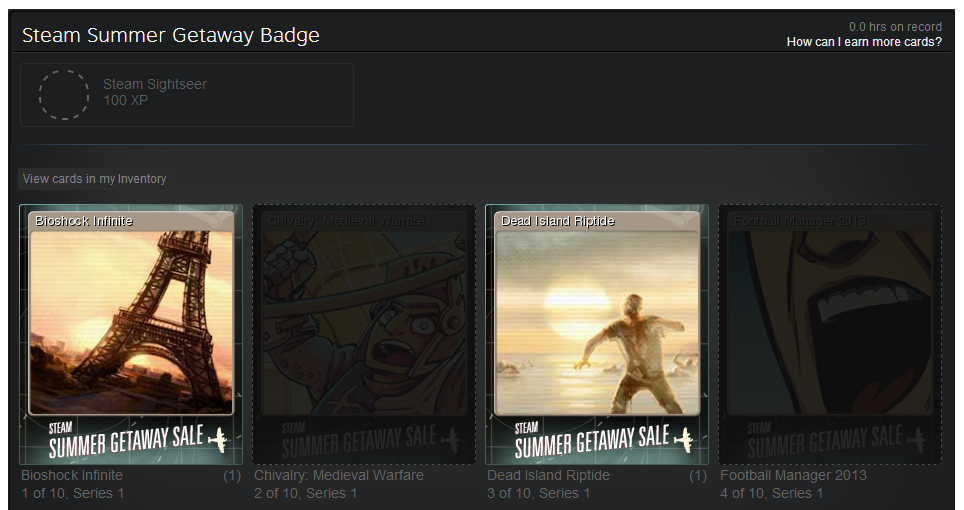The height and width of the screenshot is (510, 964).
Task: Click 'Chivalry: Medieval Warfare' caption below its card
Action: pyautogui.click(x=339, y=475)
